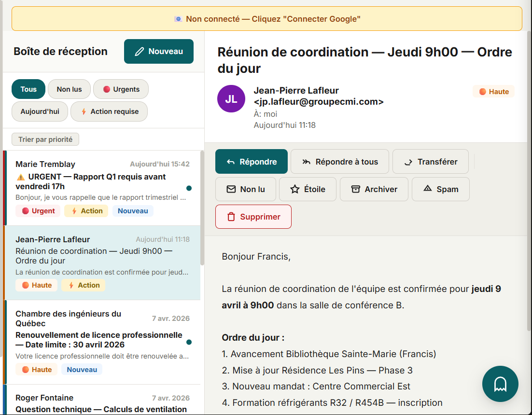The height and width of the screenshot is (415, 532).
Task: Compose a new message with Nouveau
Action: [x=158, y=52]
